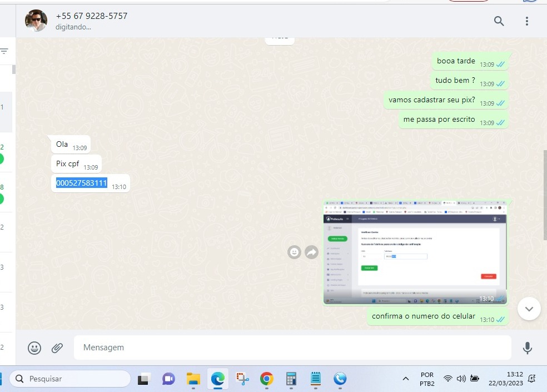Click the paperclip attach file icon
The image size is (547, 392).
coord(57,348)
